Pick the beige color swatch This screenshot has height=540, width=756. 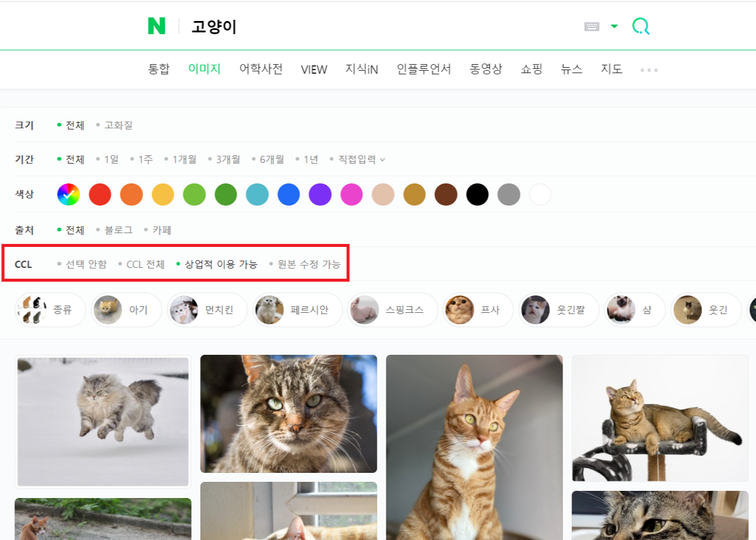tap(383, 195)
